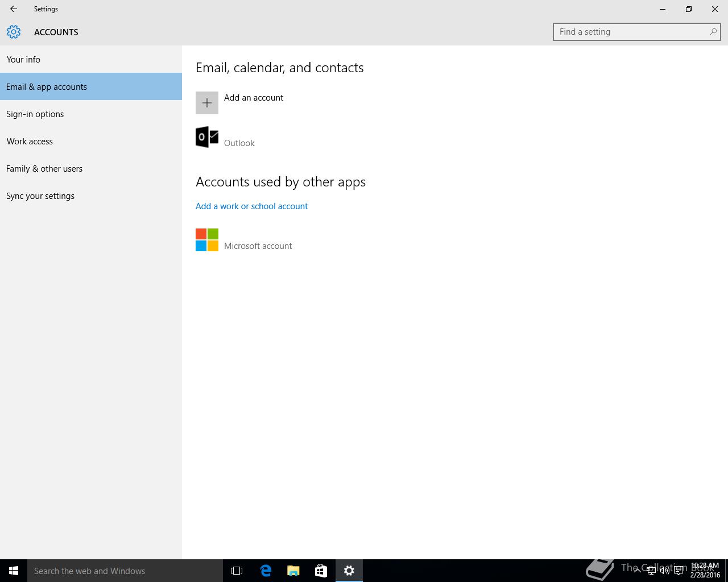Launch the Store app from the taskbar
Image resolution: width=728 pixels, height=582 pixels.
point(321,571)
